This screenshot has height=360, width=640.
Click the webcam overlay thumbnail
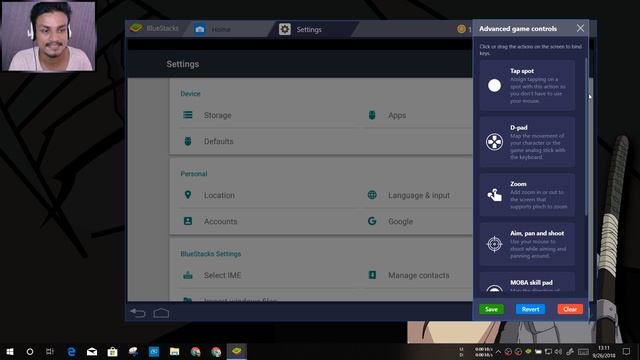[49, 36]
